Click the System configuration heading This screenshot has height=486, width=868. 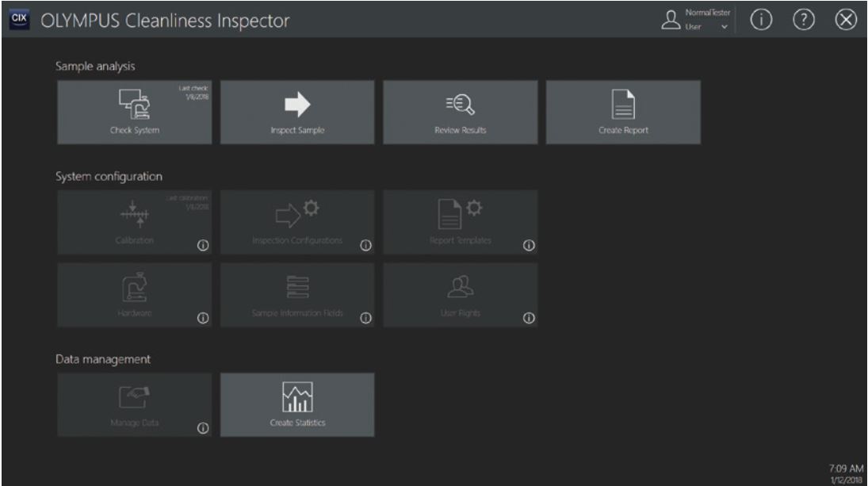(x=109, y=177)
